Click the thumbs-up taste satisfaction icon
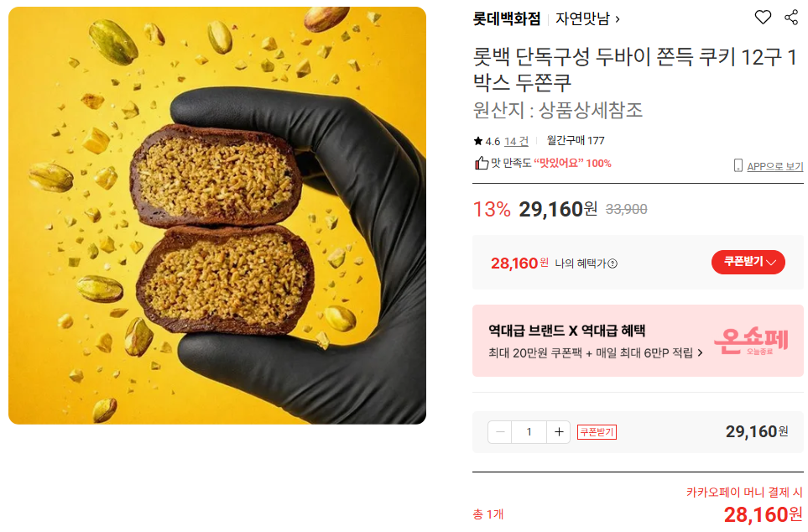The image size is (808, 532). 482,163
